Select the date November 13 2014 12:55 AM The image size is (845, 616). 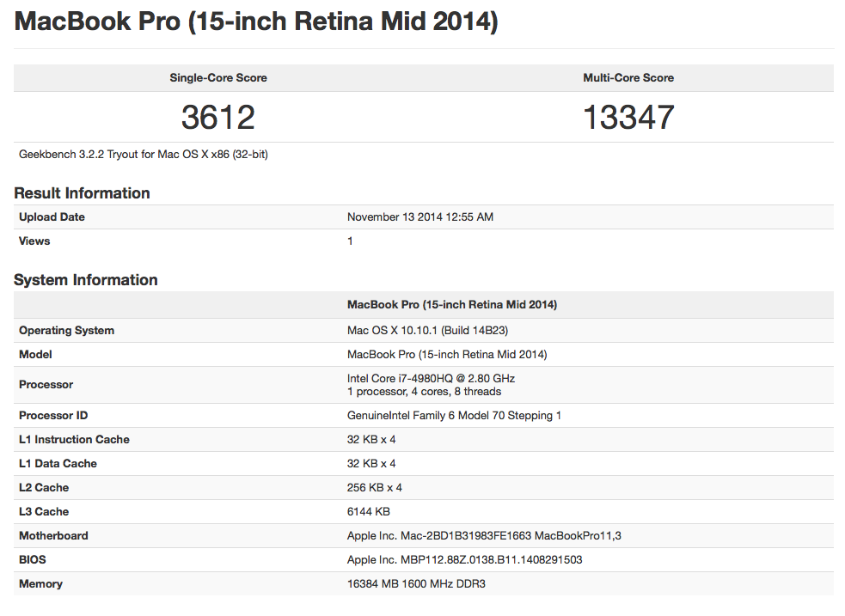pyautogui.click(x=420, y=217)
